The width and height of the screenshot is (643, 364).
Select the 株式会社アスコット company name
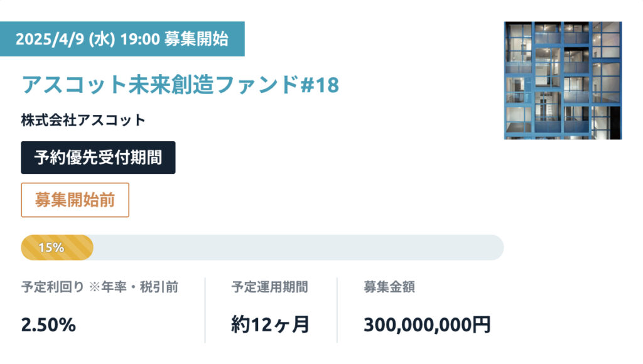(84, 120)
